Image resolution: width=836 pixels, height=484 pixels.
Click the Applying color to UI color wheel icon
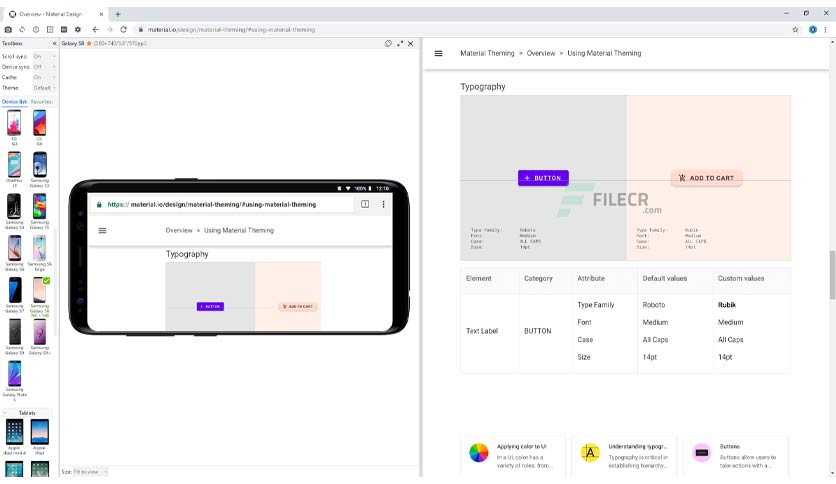(479, 453)
